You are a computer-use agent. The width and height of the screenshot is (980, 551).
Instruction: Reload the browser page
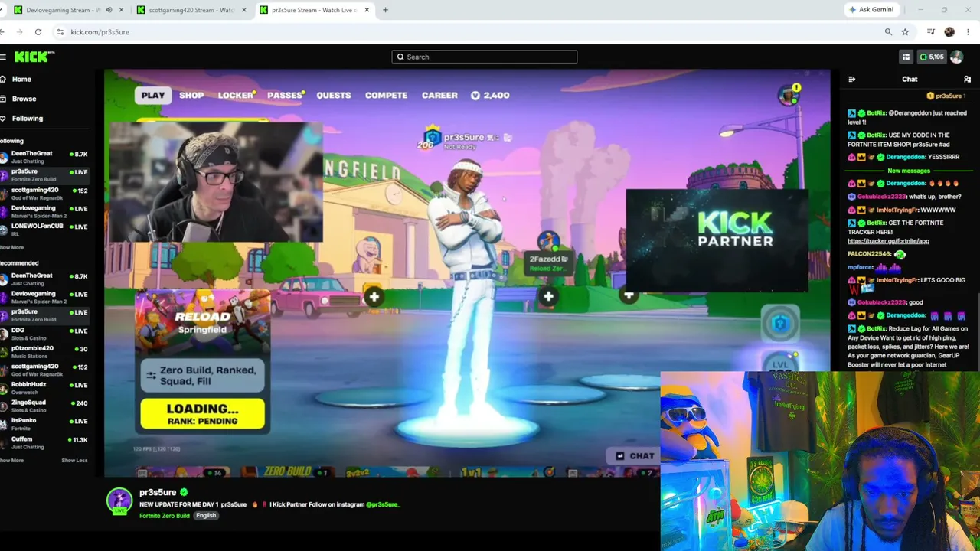pos(38,32)
